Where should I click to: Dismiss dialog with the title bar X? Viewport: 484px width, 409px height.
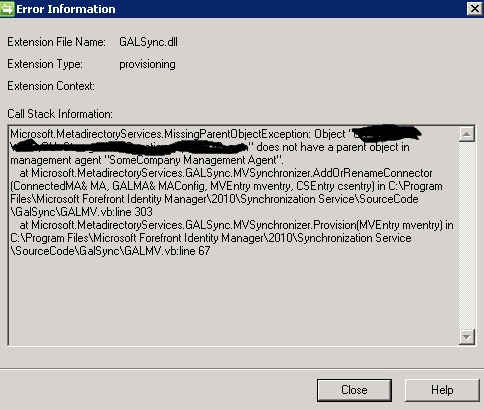click(x=475, y=9)
